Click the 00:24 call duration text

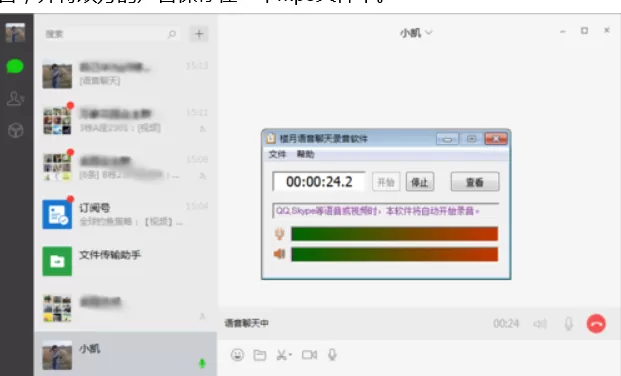506,324
